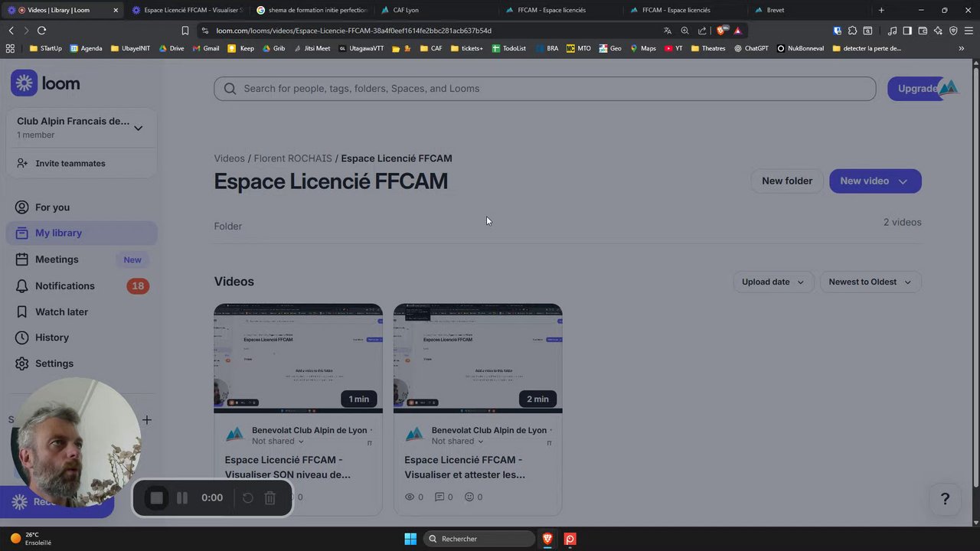The height and width of the screenshot is (551, 980).
Task: Expand Not shared dropdown on Visualiser SON video
Action: tap(278, 442)
